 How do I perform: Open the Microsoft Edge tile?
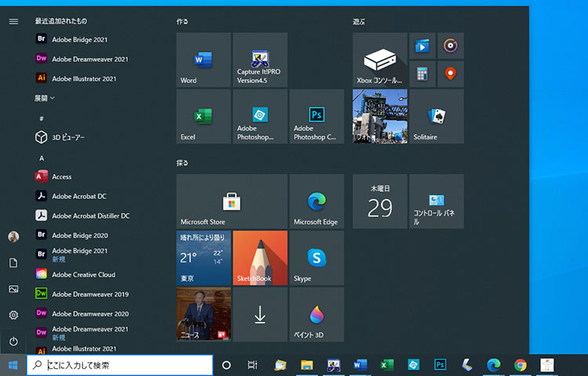click(x=316, y=201)
